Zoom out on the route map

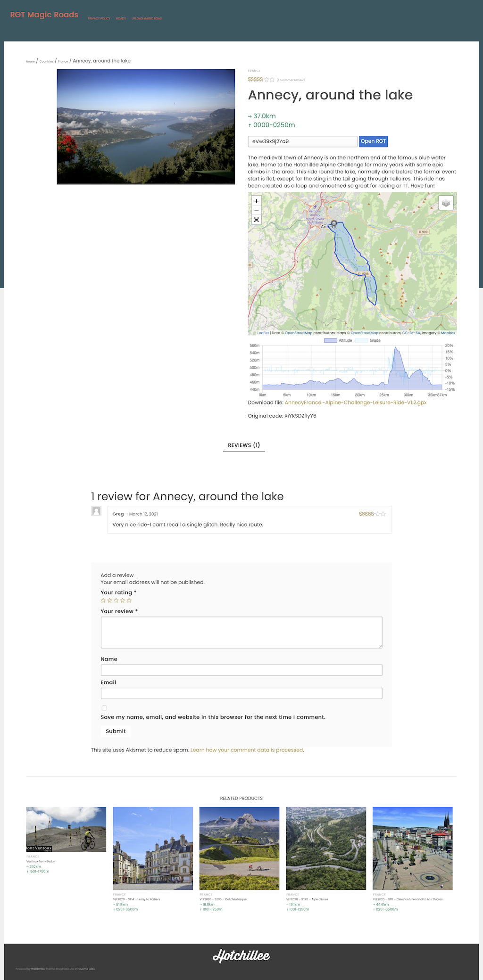pos(256,210)
